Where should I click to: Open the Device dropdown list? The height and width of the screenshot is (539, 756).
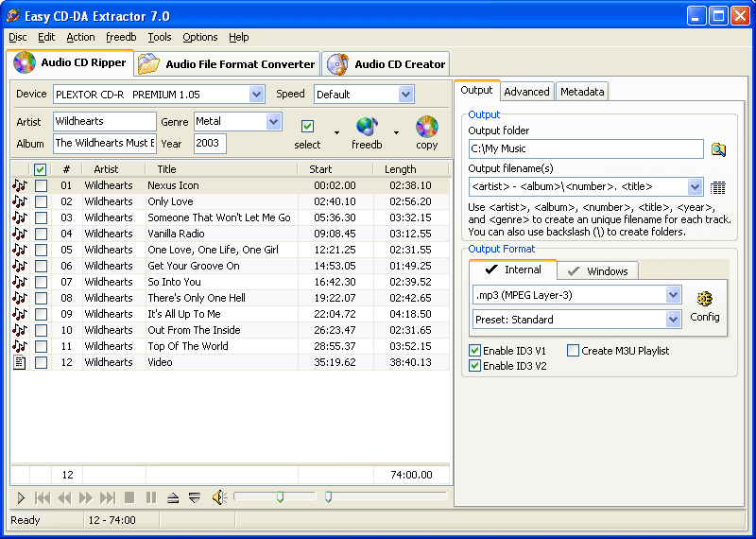click(x=257, y=95)
